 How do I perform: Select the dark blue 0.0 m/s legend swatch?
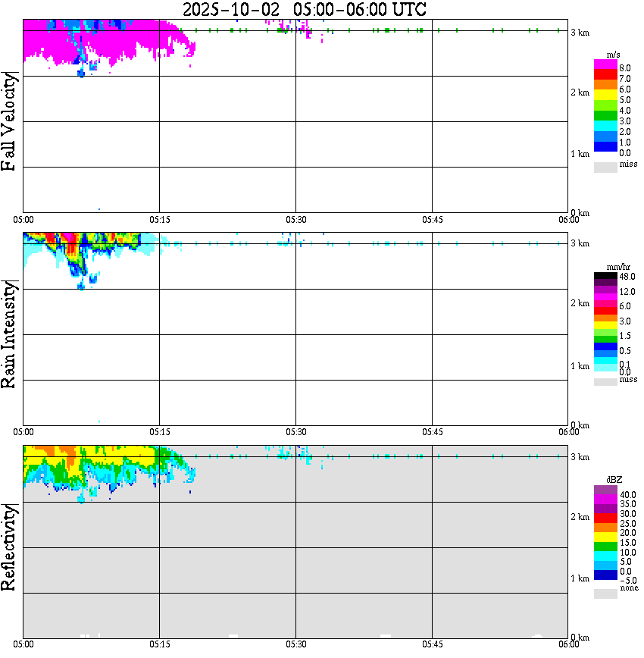point(605,147)
